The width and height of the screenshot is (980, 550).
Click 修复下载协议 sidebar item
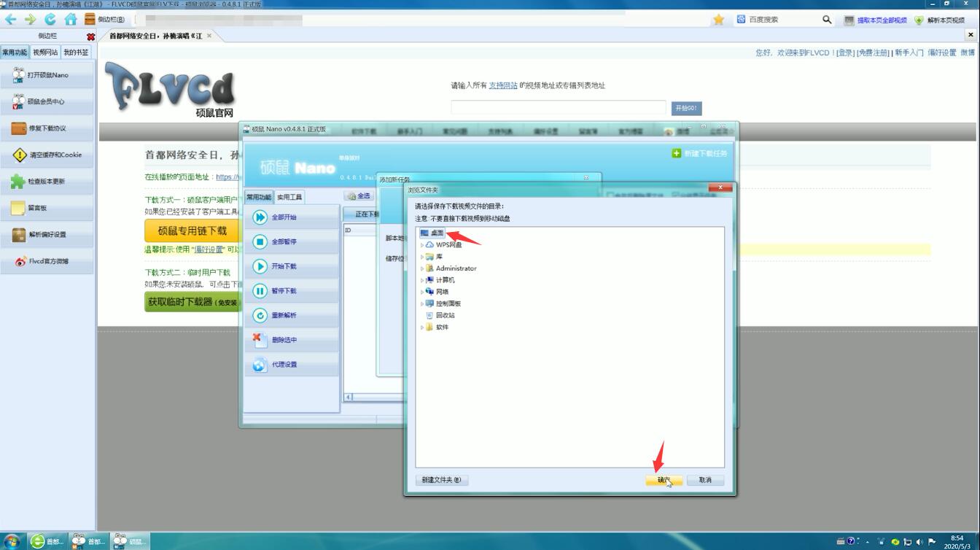click(47, 128)
